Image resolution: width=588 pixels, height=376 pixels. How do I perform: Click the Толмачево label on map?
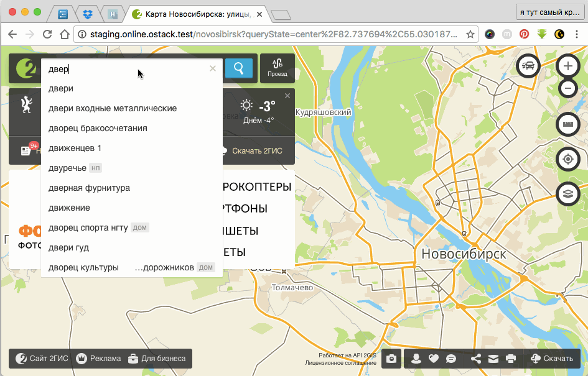click(x=292, y=288)
